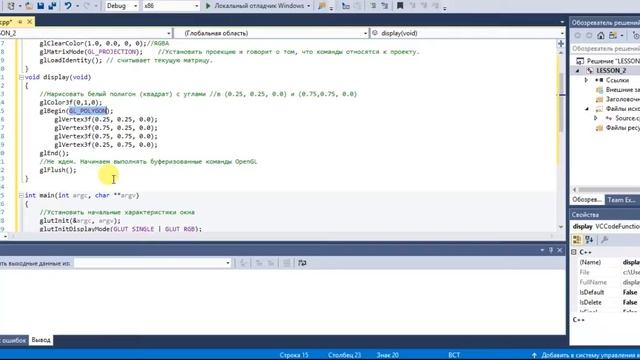Screen dimensions: 640x360
Task: Collapse the LESSON_2 project node
Action: [578, 71]
